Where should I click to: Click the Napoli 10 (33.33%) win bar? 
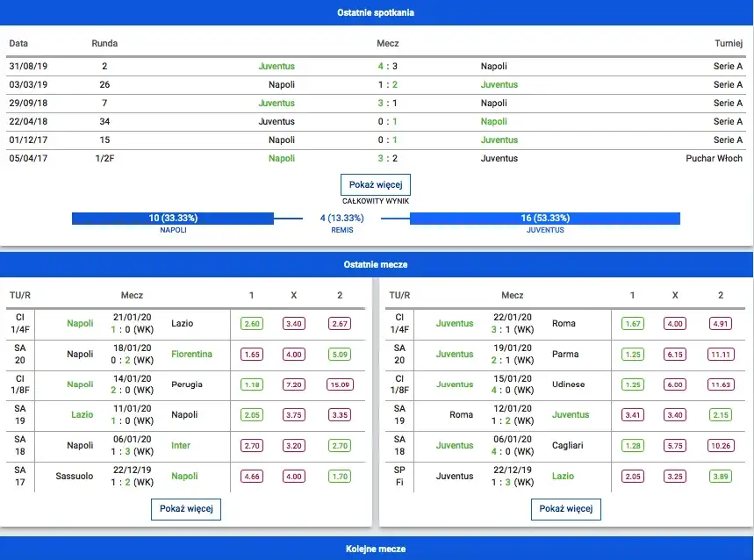pyautogui.click(x=173, y=218)
